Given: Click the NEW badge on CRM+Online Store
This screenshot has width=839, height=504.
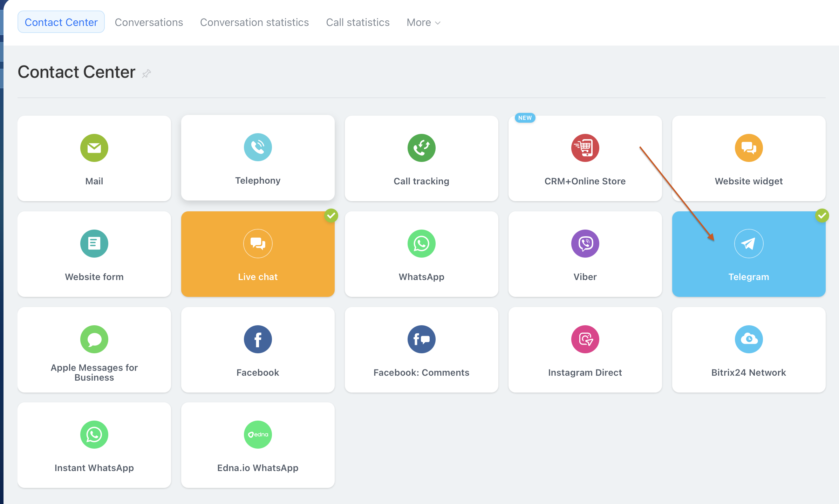Looking at the screenshot, I should 525,118.
